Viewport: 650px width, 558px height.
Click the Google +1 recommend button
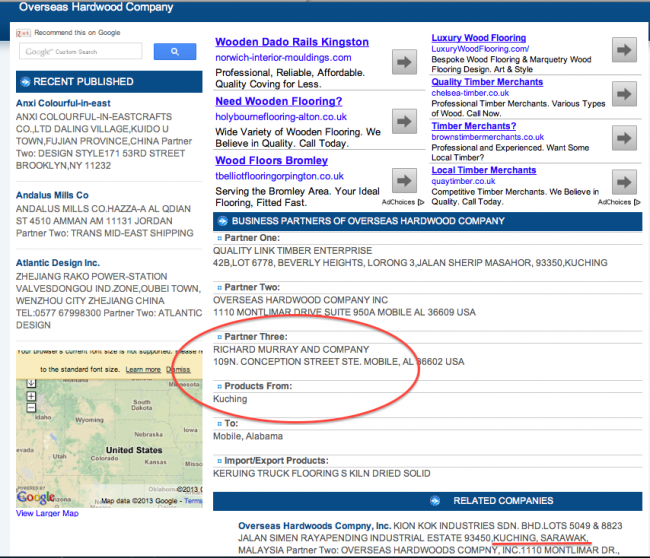24,32
